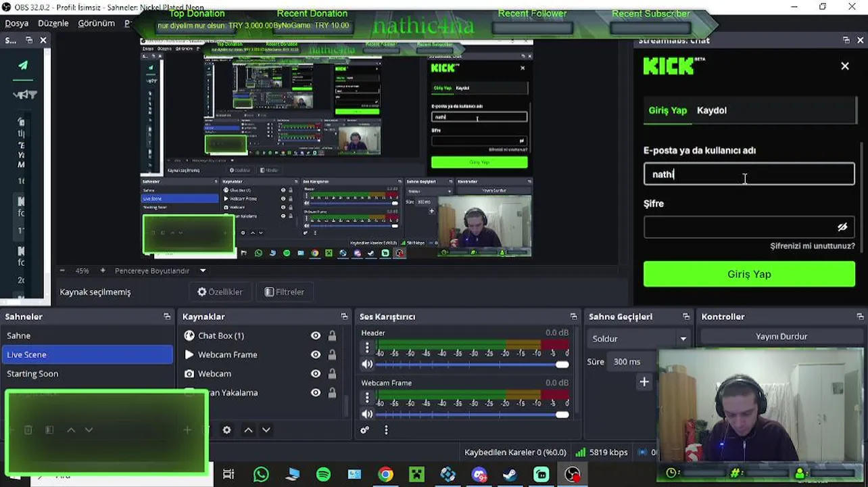The image size is (868, 487).
Task: Open the Chat Box (1) source globe icon
Action: coord(189,335)
